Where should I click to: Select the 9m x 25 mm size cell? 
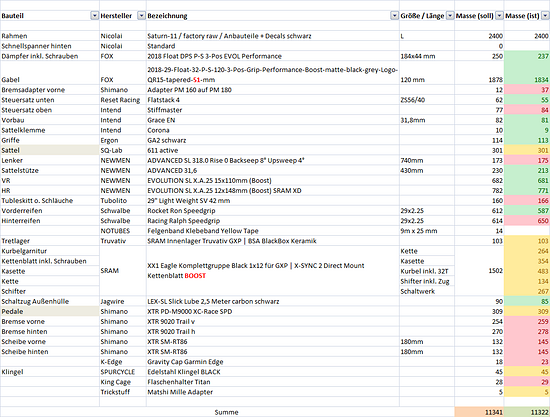pyautogui.click(x=427, y=231)
